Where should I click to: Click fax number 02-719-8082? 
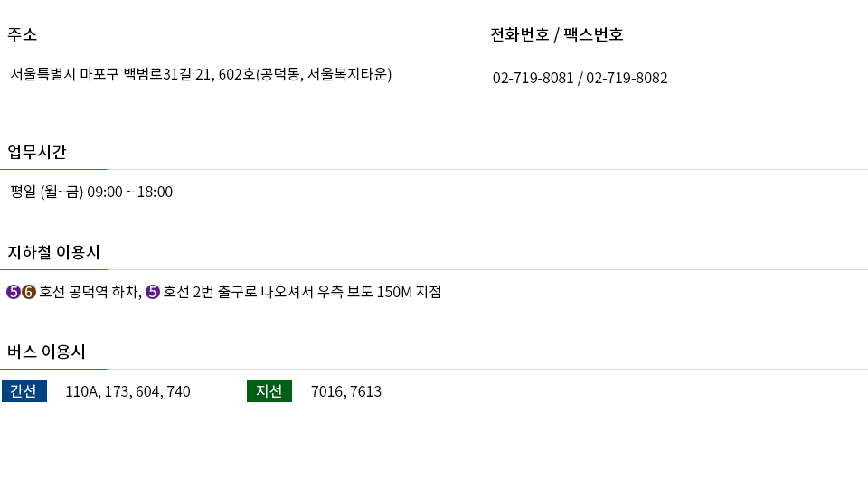click(x=627, y=78)
